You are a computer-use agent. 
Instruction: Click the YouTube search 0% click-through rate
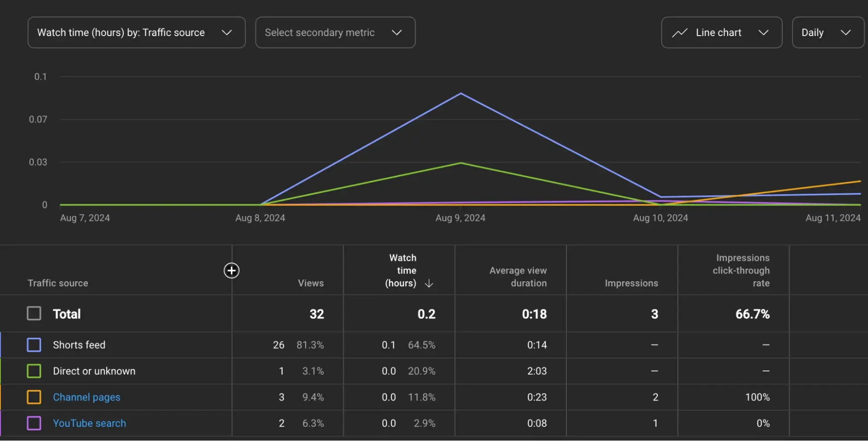763,423
